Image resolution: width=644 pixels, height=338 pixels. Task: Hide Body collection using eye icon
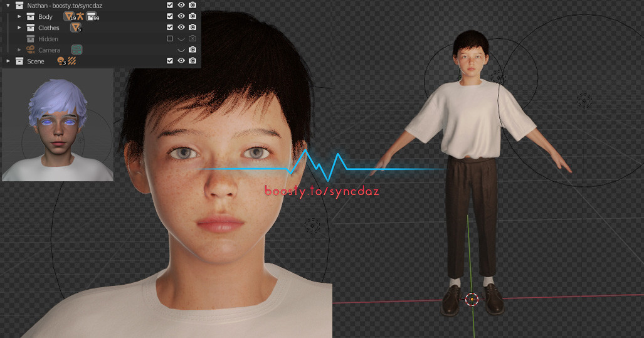(x=181, y=16)
